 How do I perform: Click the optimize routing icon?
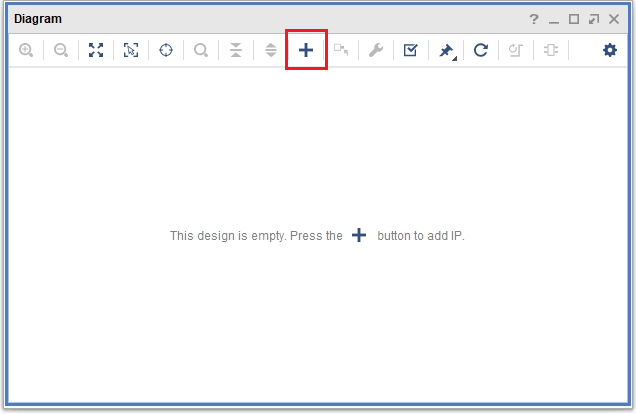click(516, 50)
